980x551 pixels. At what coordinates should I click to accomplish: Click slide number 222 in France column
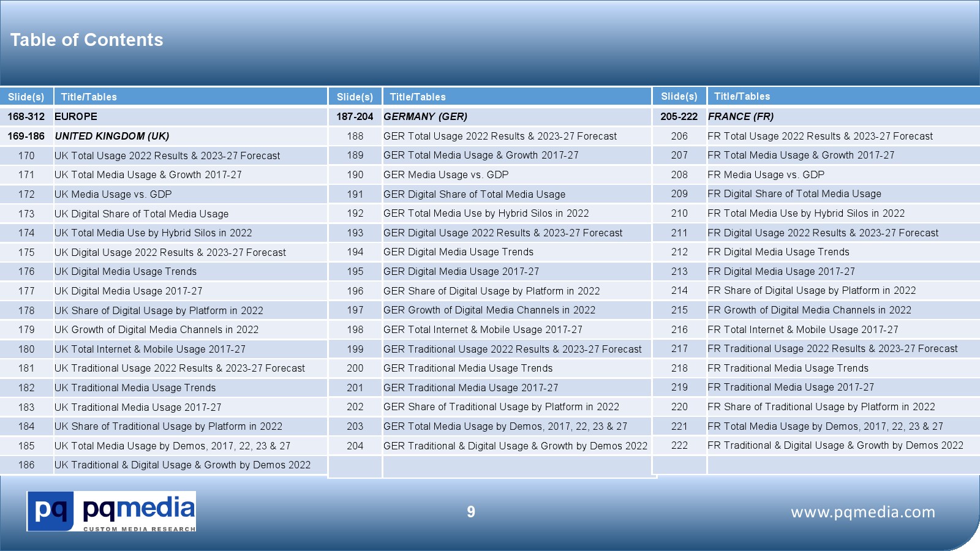679,445
